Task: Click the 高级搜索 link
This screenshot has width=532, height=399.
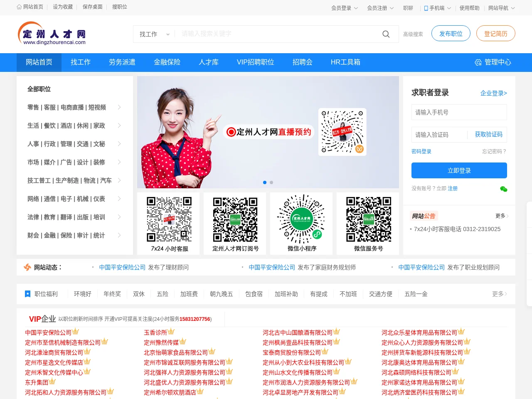Action: tap(413, 34)
